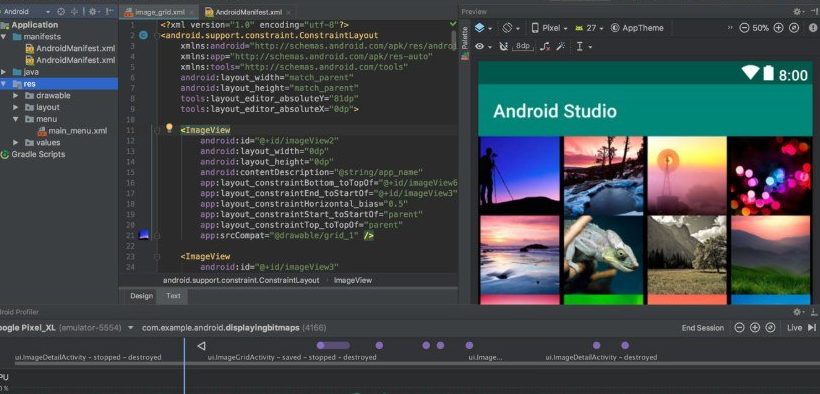Close the AndroidManifest.xml tab

click(288, 12)
